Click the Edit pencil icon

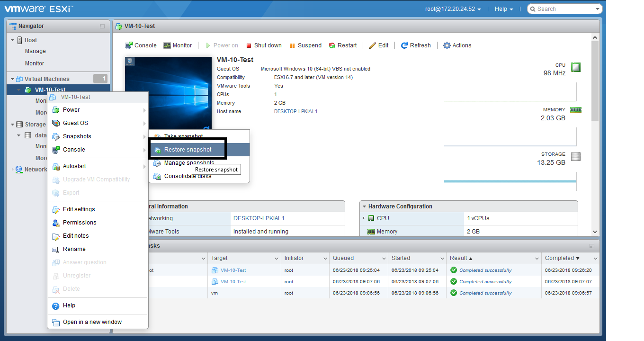point(373,45)
